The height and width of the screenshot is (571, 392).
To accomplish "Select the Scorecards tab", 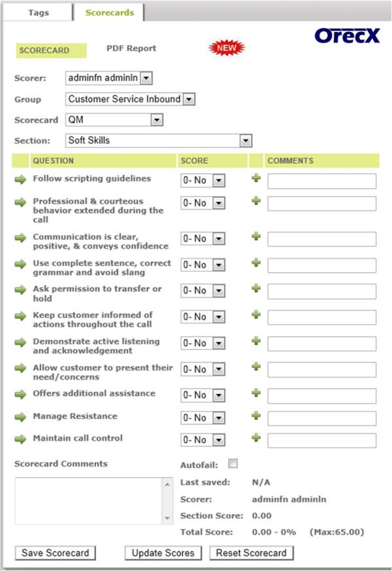I will click(109, 12).
